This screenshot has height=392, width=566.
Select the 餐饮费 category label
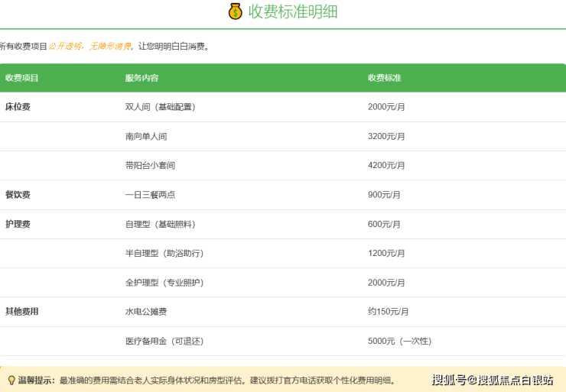18,195
